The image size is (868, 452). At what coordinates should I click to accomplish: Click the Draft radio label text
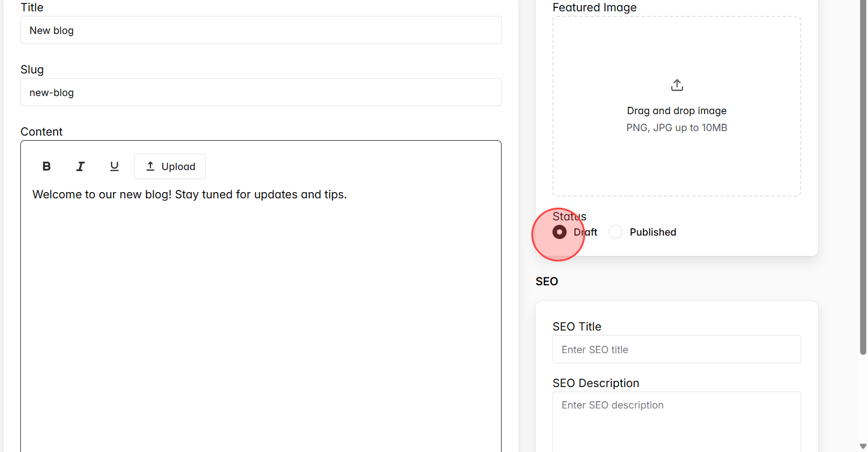pos(585,232)
